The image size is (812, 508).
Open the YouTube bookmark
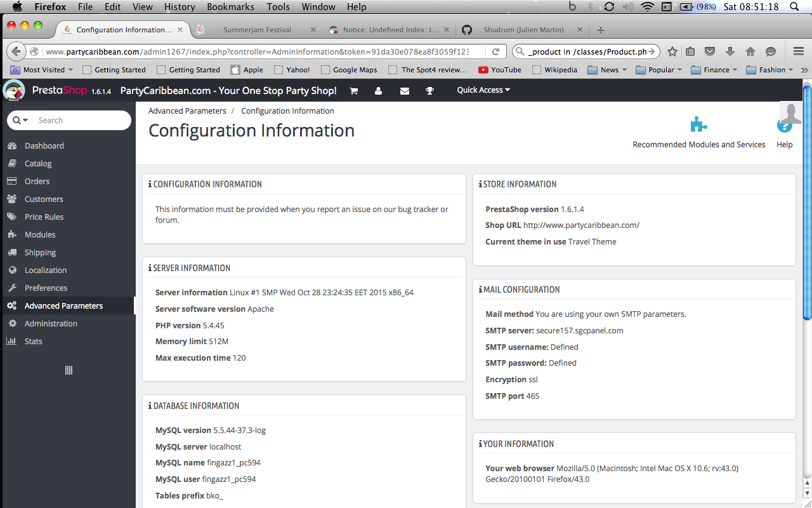coord(500,70)
